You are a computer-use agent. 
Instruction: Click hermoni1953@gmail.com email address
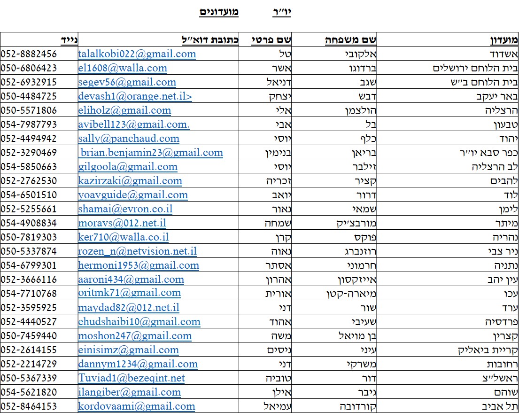tap(139, 265)
